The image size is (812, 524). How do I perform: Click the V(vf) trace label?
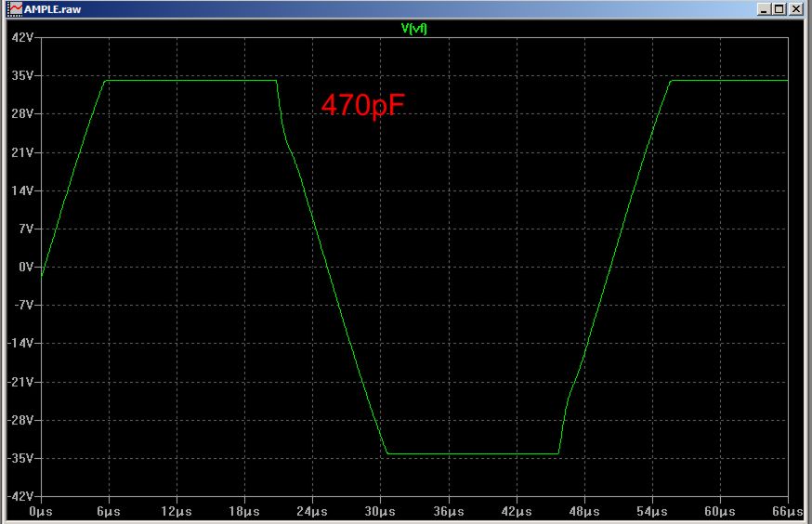tap(413, 28)
